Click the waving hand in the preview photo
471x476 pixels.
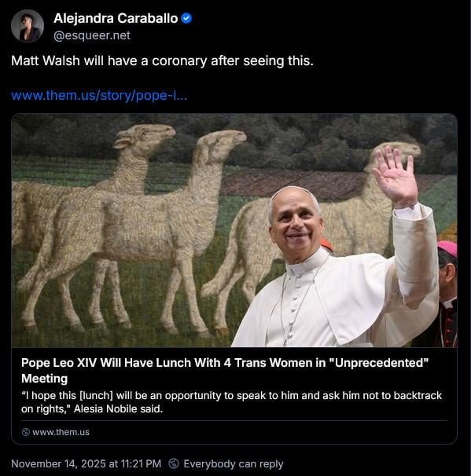coord(396,177)
